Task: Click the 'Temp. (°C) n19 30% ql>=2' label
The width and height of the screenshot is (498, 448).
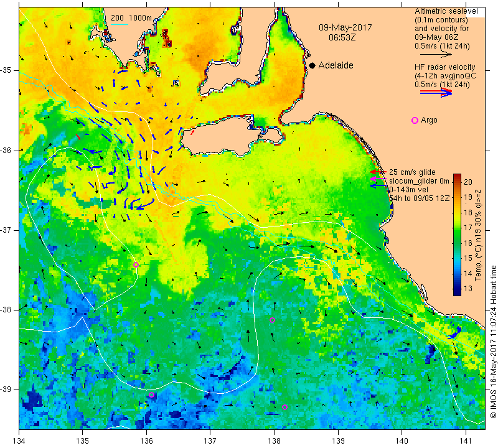Action: [478, 235]
